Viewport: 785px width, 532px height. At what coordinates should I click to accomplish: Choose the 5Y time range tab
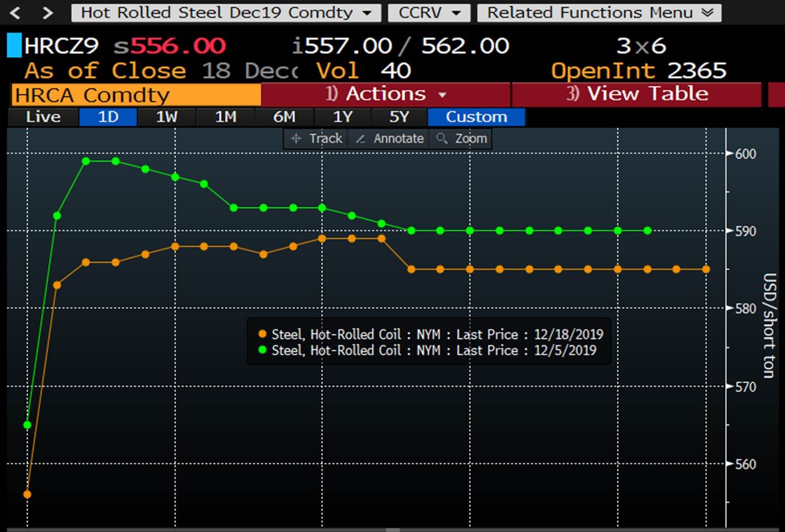point(399,117)
